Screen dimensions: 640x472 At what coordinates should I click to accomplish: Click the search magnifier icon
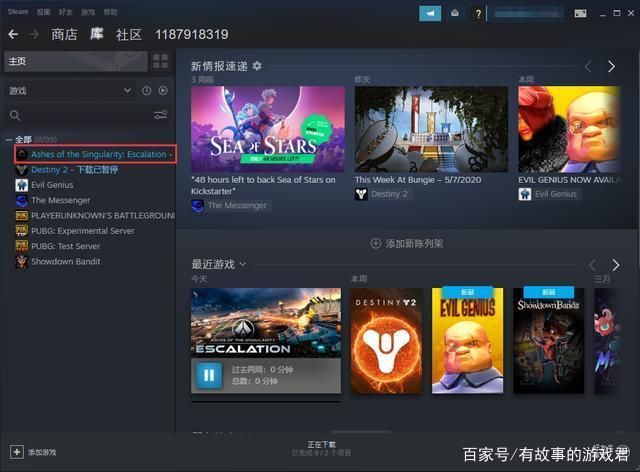coord(15,116)
